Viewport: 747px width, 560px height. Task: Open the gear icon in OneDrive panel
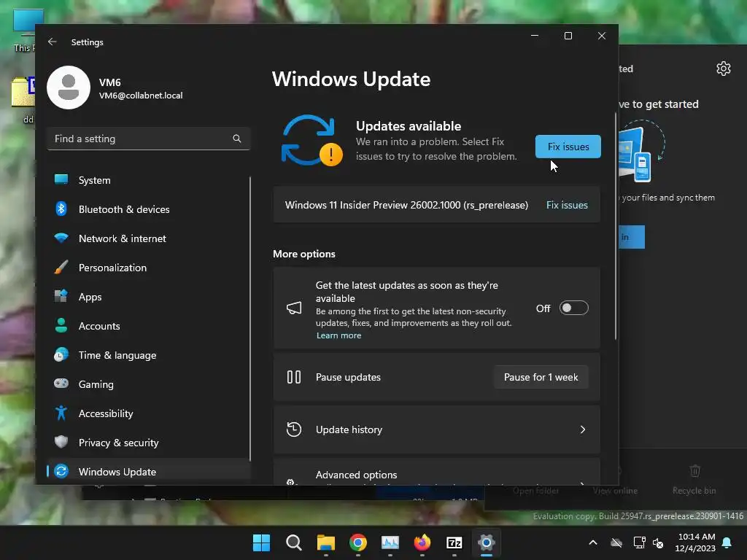click(723, 69)
